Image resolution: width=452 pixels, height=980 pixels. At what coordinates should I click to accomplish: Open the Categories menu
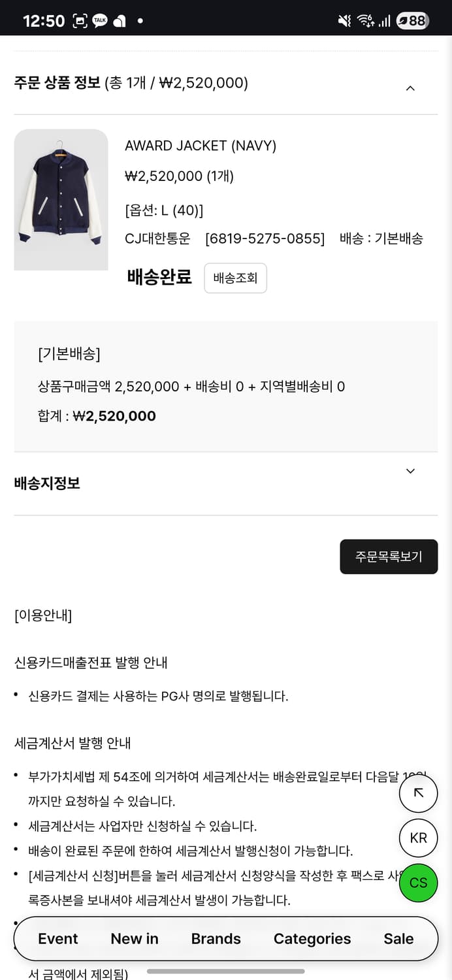click(312, 939)
